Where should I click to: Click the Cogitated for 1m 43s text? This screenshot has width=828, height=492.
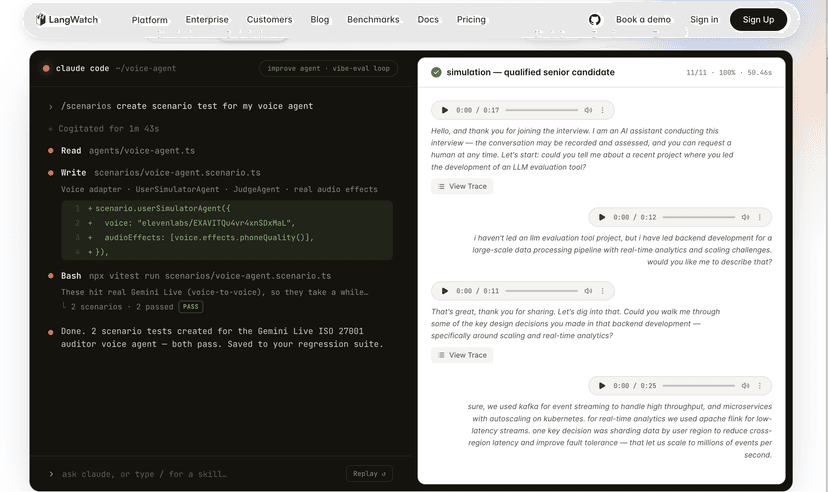108,129
